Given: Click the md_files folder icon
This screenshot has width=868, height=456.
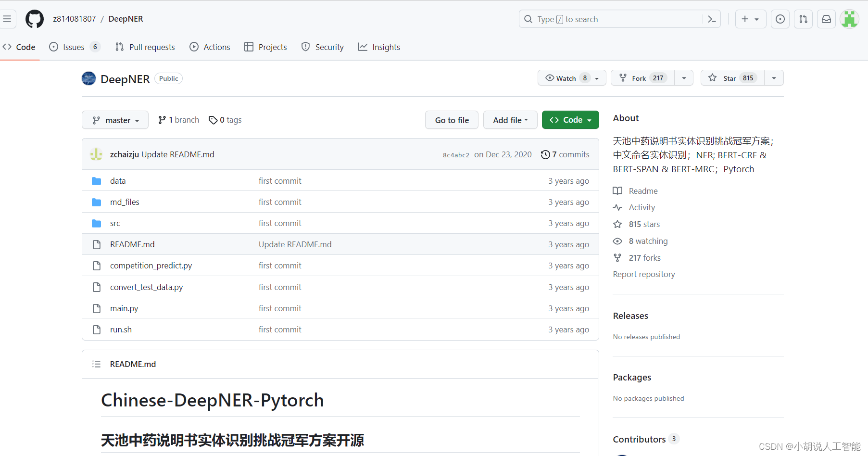Looking at the screenshot, I should (97, 202).
